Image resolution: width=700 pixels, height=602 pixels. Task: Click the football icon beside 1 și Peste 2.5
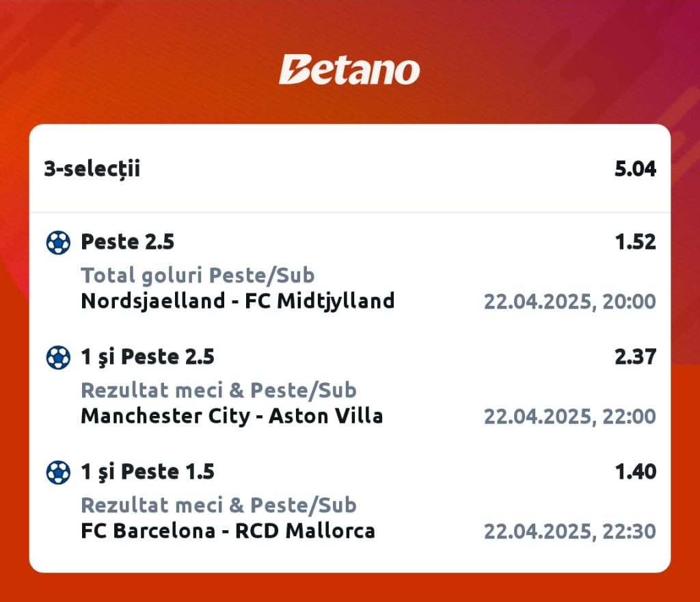tap(58, 358)
